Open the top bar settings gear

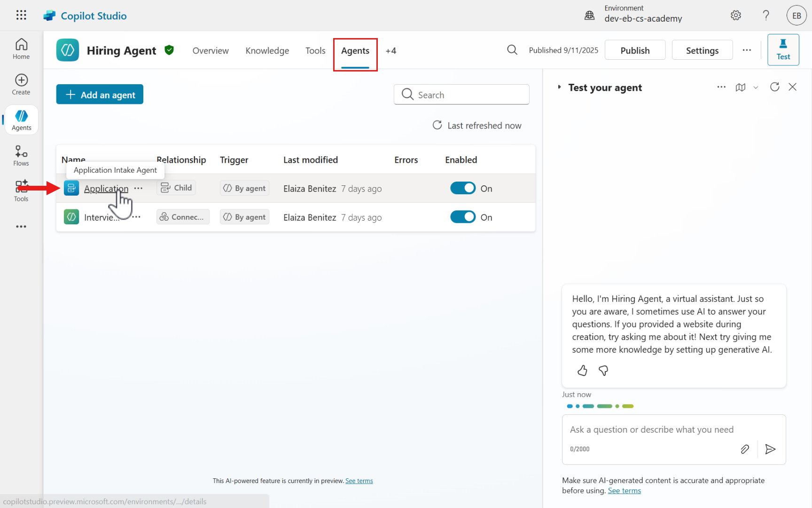pyautogui.click(x=736, y=16)
